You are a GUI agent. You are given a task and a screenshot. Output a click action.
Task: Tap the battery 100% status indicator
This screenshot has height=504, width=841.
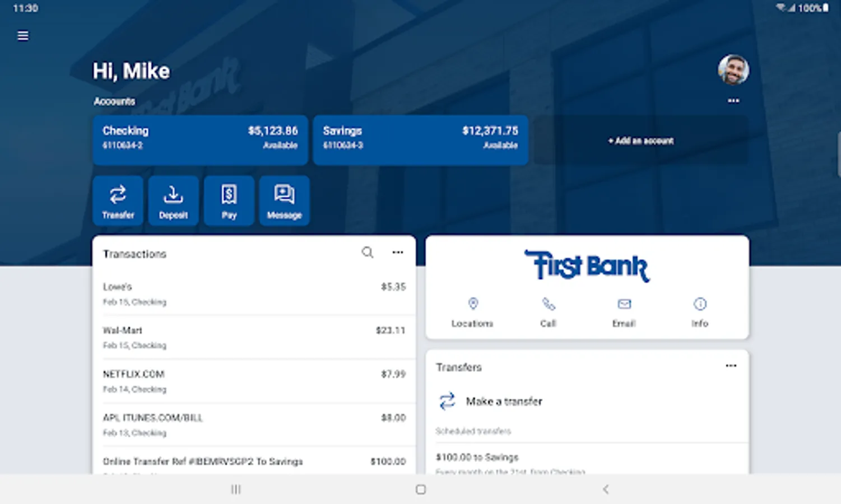pyautogui.click(x=814, y=8)
